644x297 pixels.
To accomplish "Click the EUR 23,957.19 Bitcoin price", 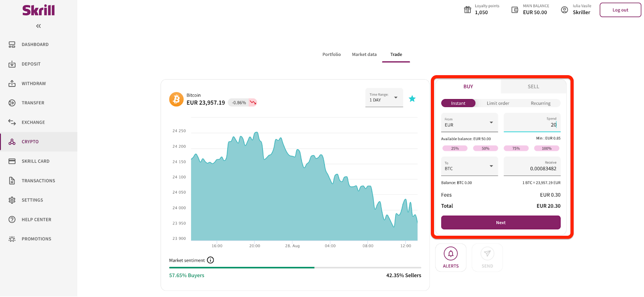I will pos(206,103).
